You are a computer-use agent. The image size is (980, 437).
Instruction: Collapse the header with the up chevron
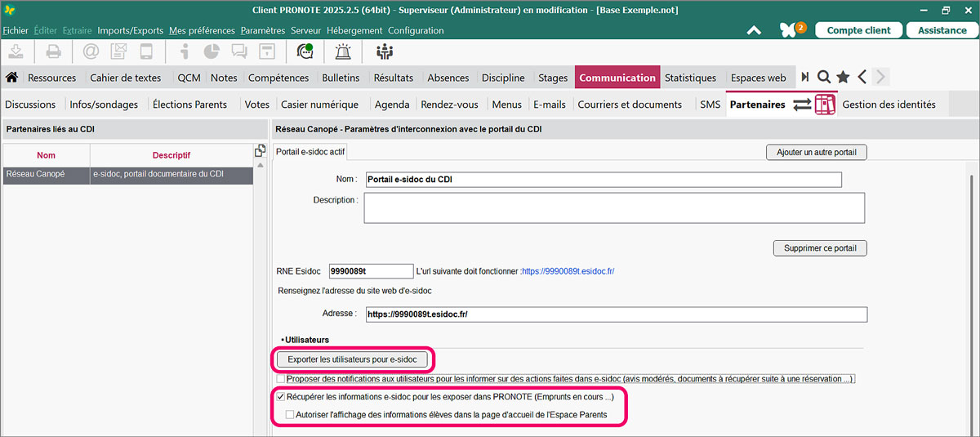(x=754, y=30)
